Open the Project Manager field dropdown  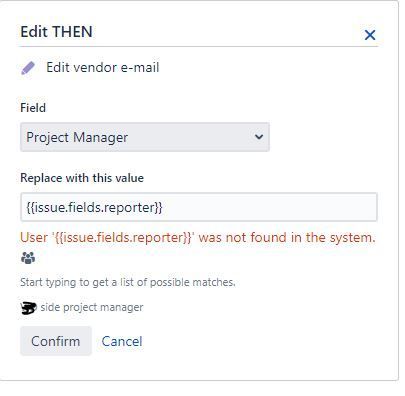coord(145,137)
